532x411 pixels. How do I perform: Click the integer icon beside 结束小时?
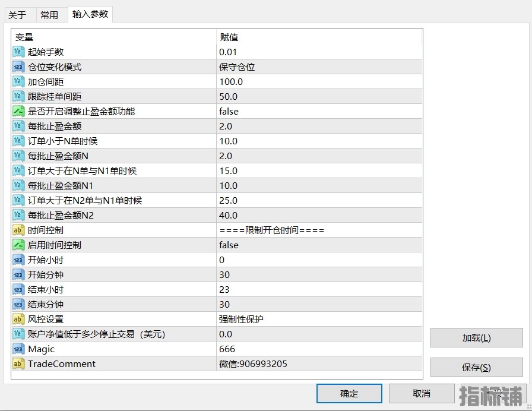(18, 289)
